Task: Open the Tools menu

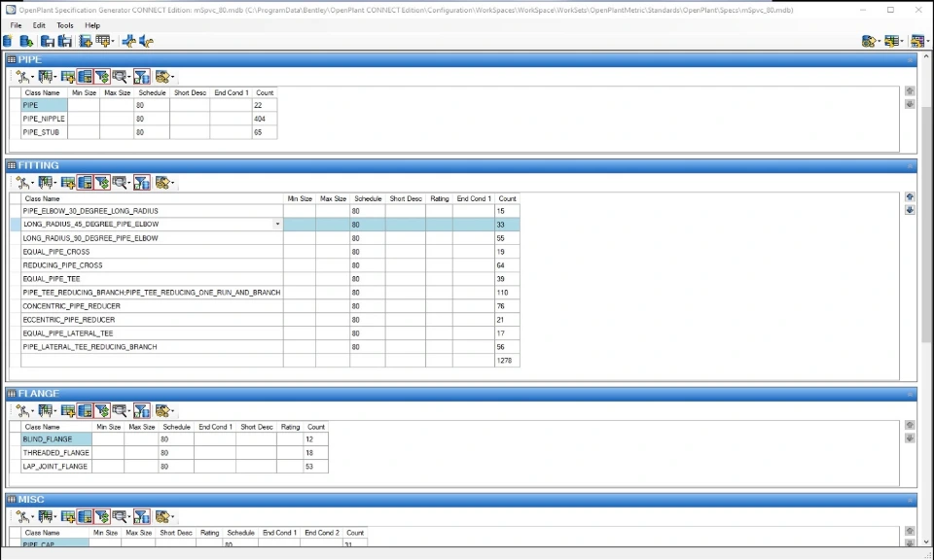Action: (x=64, y=25)
